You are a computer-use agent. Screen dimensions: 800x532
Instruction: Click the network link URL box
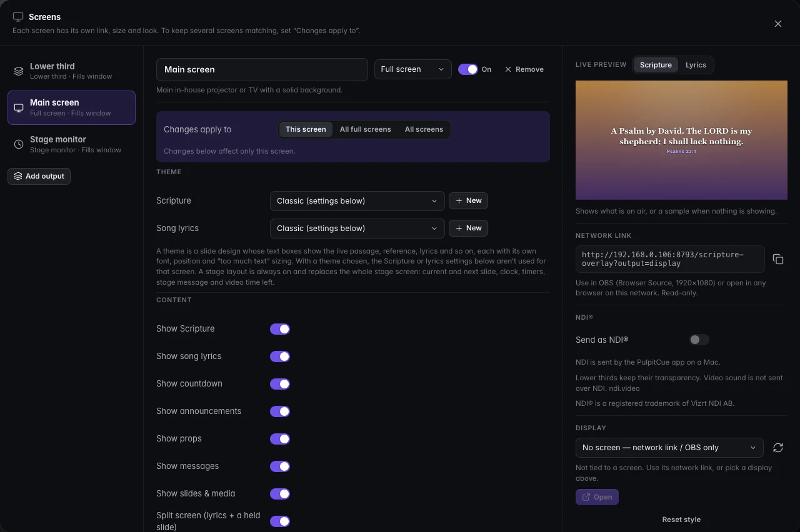(x=670, y=259)
